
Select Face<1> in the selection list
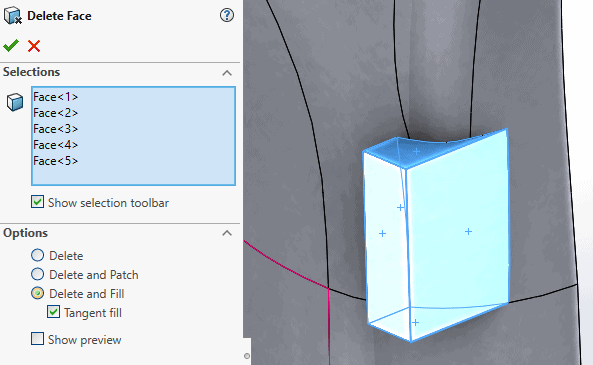56,97
